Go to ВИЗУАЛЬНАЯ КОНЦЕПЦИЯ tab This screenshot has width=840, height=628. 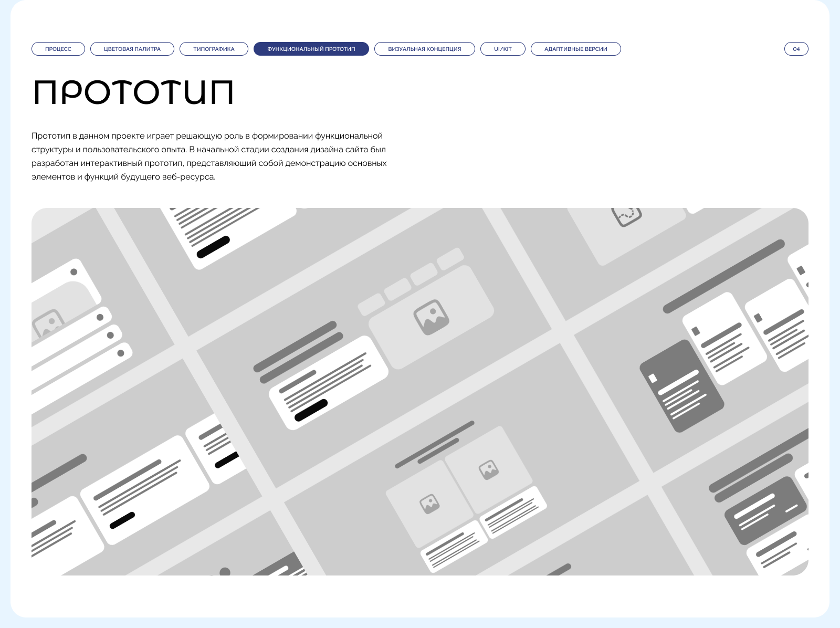coord(424,49)
